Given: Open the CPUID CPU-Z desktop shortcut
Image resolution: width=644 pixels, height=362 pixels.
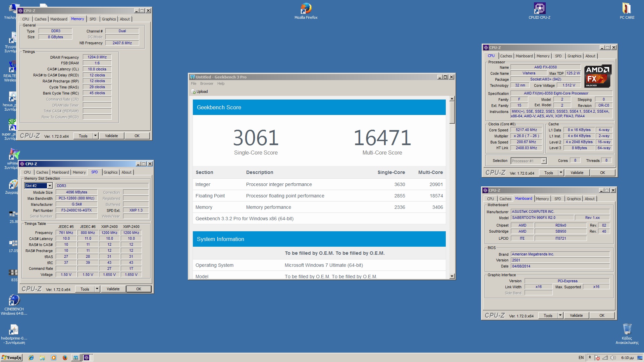Looking at the screenshot, I should 539,11.
